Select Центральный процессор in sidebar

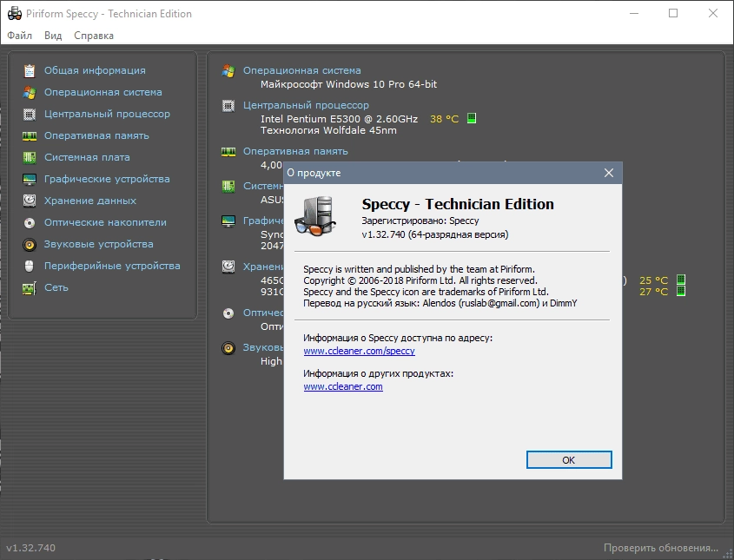[x=107, y=114]
